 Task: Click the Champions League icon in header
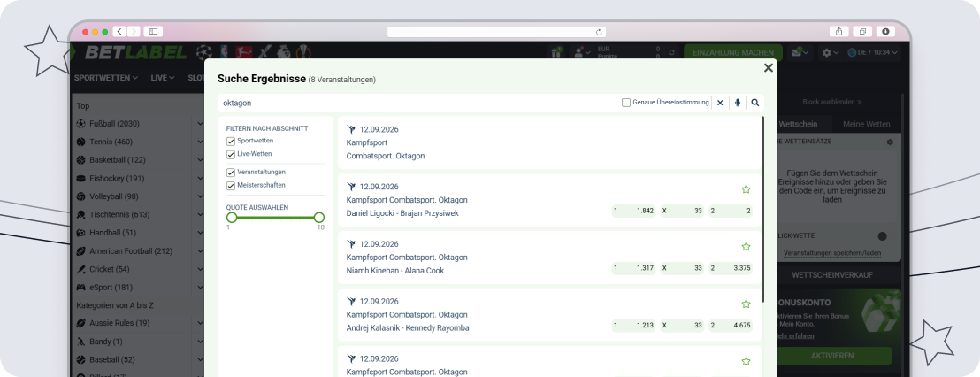pyautogui.click(x=204, y=51)
